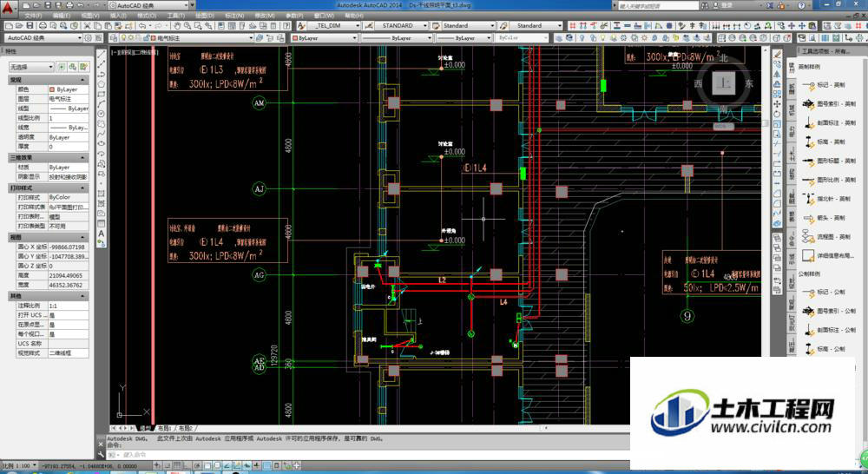Click Quick Select icon in Properties panel
The image size is (868, 474).
(x=83, y=67)
